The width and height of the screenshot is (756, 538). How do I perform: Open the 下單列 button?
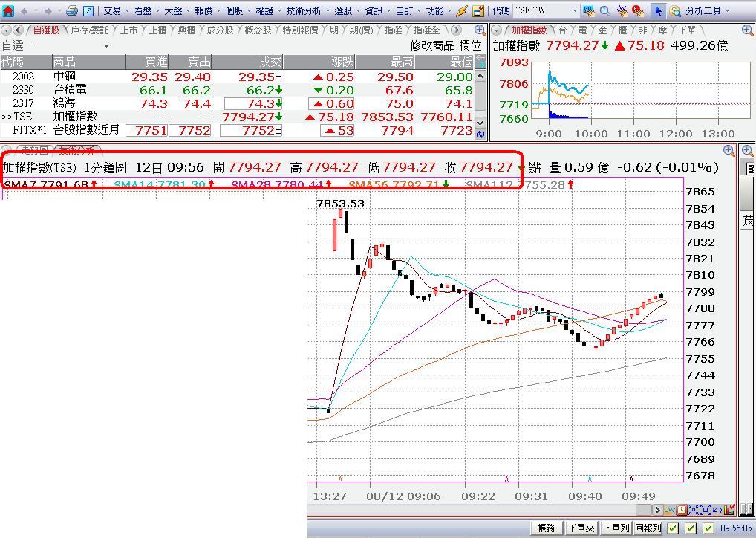pyautogui.click(x=616, y=528)
